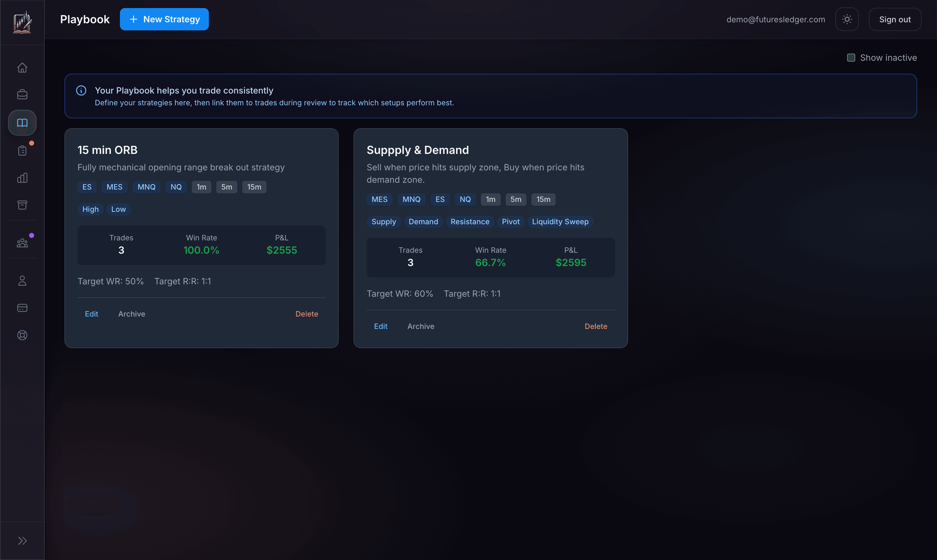The height and width of the screenshot is (560, 937).
Task: Click the FuturesLedger logo at top left
Action: pyautogui.click(x=22, y=22)
